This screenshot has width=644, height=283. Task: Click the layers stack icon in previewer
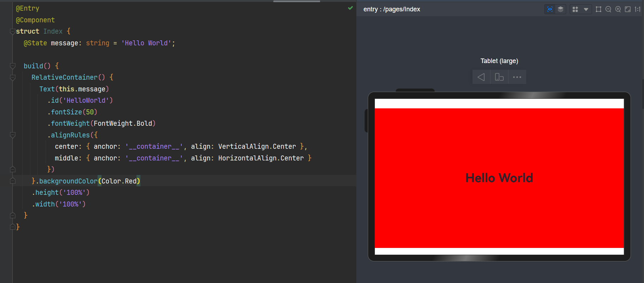pos(561,9)
